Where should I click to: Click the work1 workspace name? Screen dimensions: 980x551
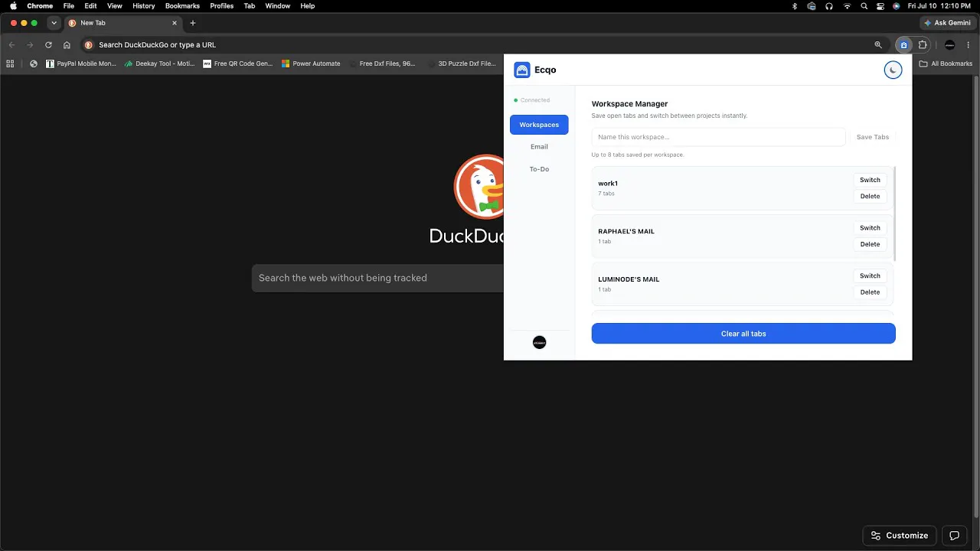[608, 184]
